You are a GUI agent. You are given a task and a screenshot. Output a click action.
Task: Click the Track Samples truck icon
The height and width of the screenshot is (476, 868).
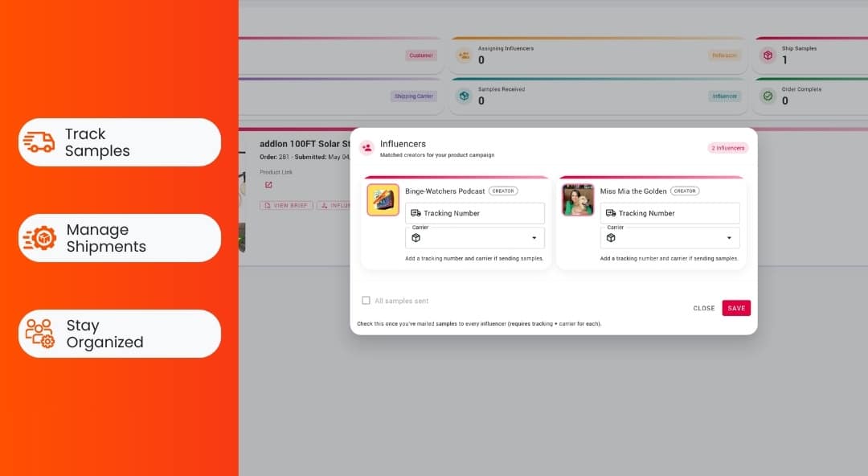click(39, 142)
